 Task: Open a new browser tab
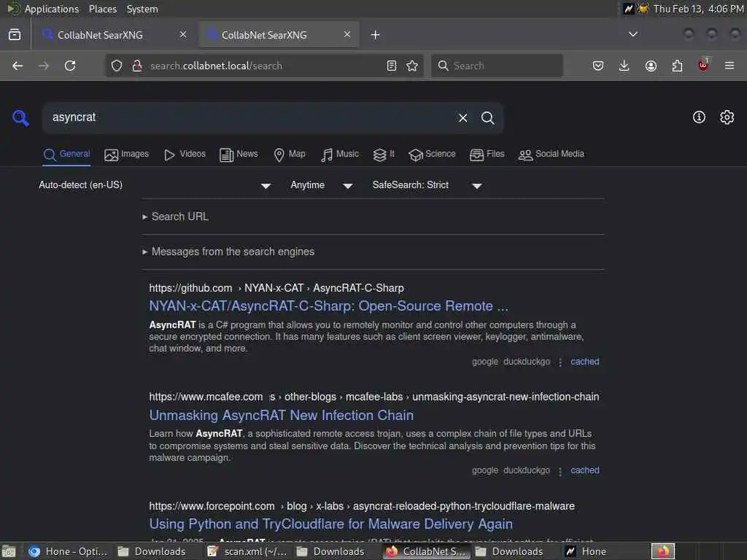pyautogui.click(x=376, y=35)
